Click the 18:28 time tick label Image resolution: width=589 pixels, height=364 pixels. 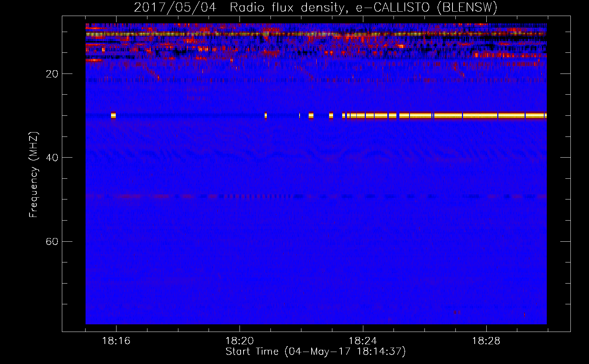[x=486, y=341]
